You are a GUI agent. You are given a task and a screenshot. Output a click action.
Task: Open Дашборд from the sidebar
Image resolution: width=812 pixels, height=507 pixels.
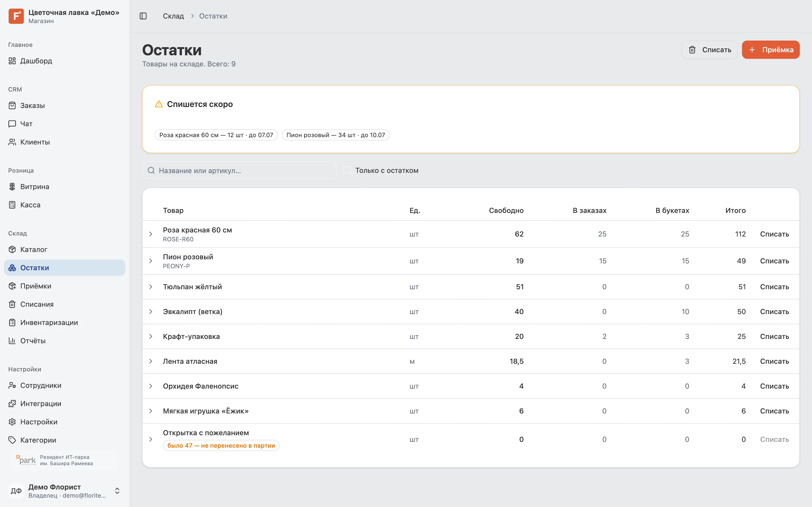pos(64,61)
